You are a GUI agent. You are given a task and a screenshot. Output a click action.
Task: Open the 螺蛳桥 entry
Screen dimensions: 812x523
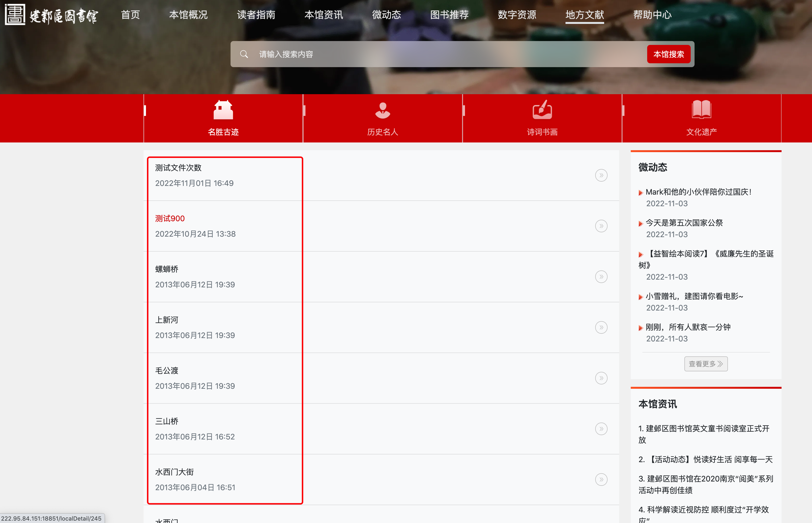click(x=167, y=269)
